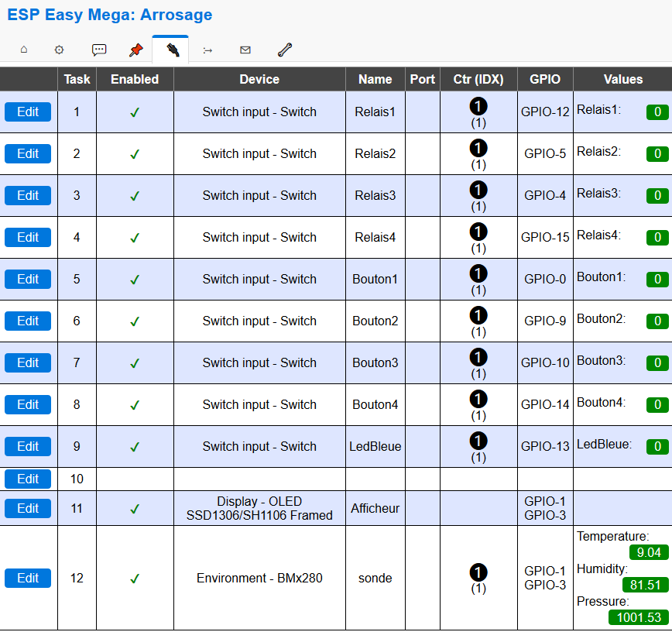
Task: Open the Controllers speech bubble tab
Action: (x=99, y=50)
